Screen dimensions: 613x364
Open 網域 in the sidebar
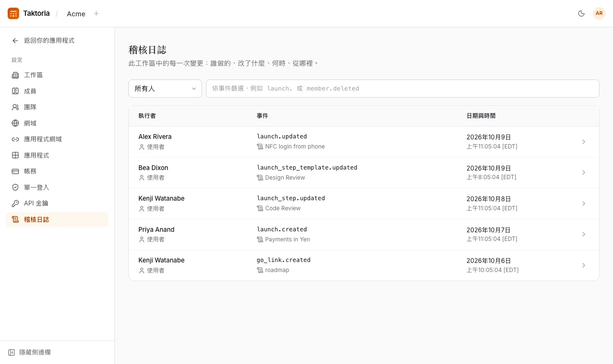(57, 123)
